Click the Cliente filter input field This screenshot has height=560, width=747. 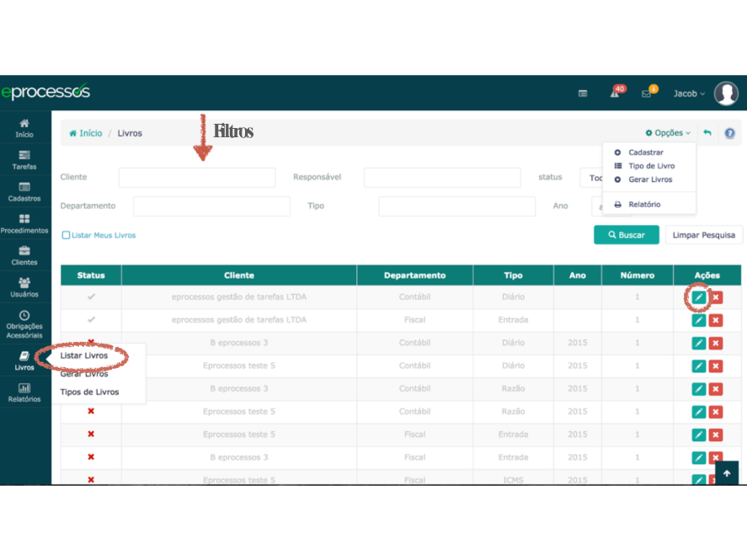(x=197, y=178)
